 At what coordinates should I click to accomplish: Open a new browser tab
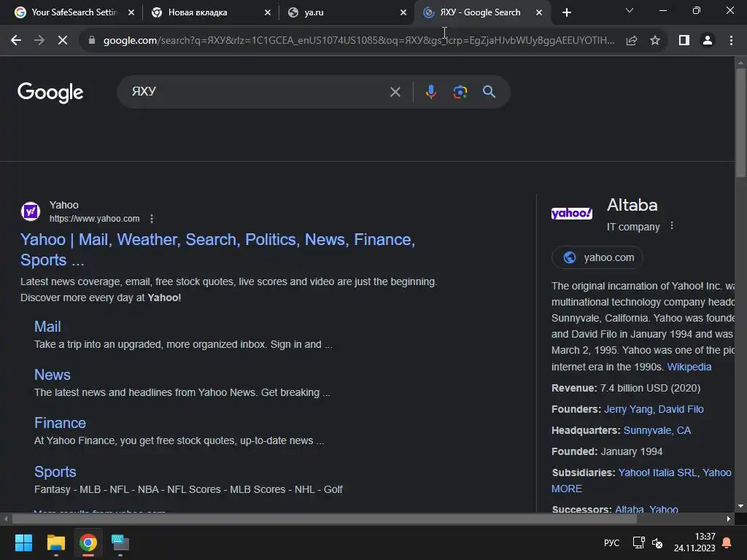click(x=566, y=13)
